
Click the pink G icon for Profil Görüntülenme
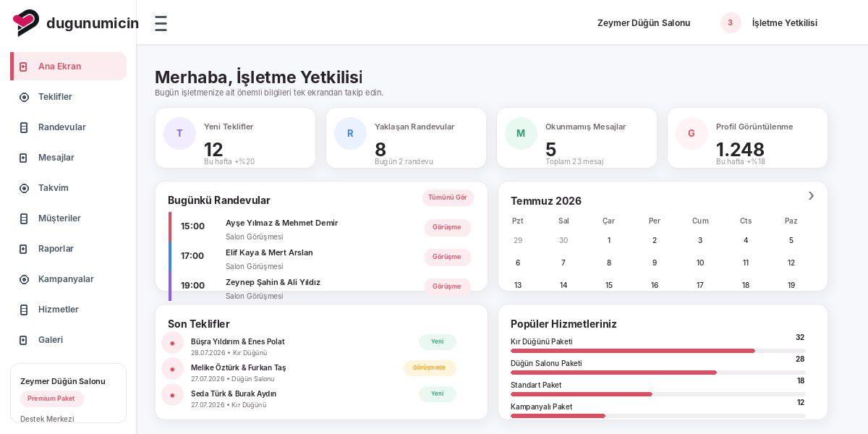point(692,134)
